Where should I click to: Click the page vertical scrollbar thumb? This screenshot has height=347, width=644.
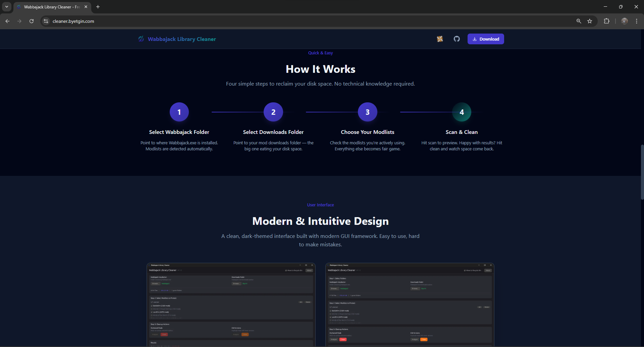pyautogui.click(x=642, y=172)
